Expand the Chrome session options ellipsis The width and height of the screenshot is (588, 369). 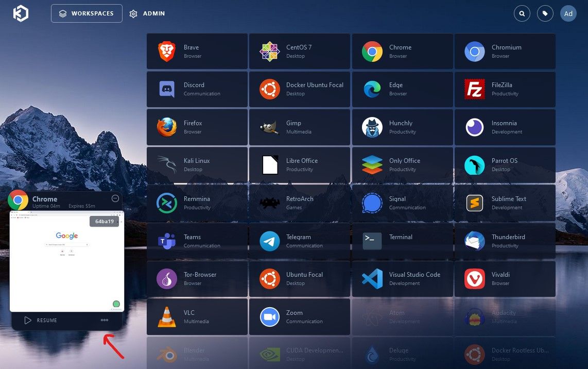pyautogui.click(x=105, y=320)
